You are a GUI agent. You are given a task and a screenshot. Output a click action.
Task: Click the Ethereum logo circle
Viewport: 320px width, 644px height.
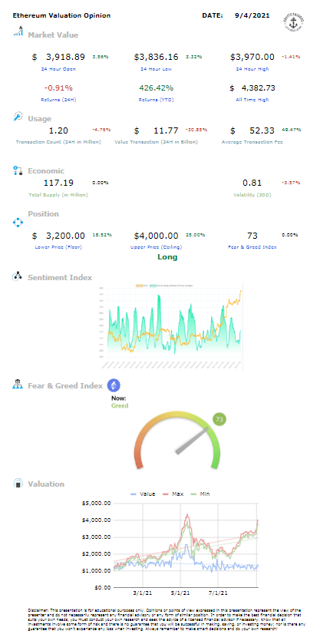(x=114, y=385)
